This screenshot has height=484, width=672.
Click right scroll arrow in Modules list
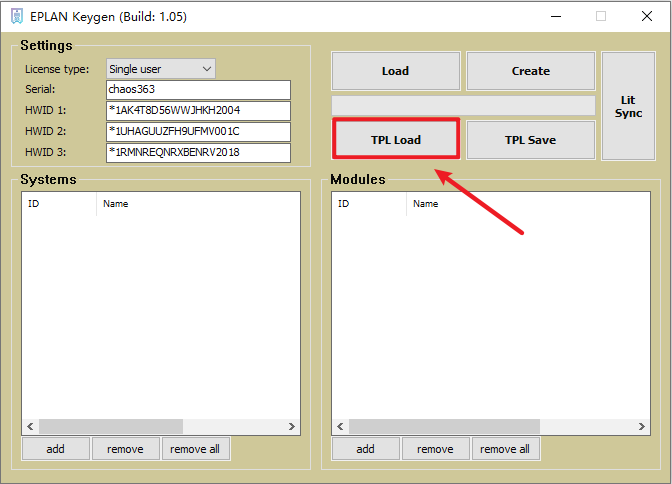click(x=642, y=427)
